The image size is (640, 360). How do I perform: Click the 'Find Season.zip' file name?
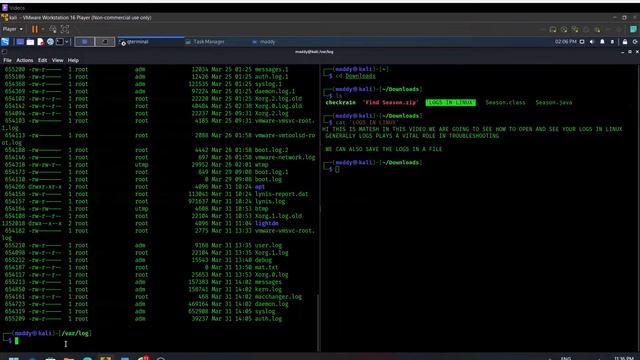click(390, 102)
